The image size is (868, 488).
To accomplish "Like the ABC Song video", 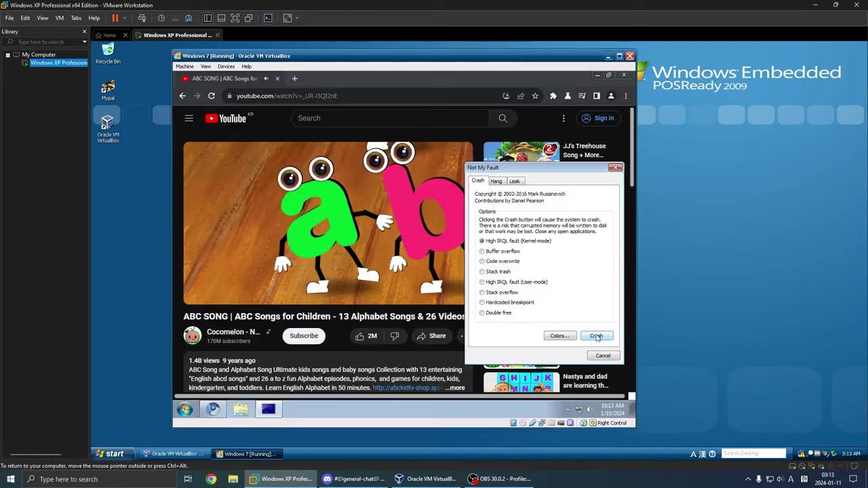I will pyautogui.click(x=366, y=336).
